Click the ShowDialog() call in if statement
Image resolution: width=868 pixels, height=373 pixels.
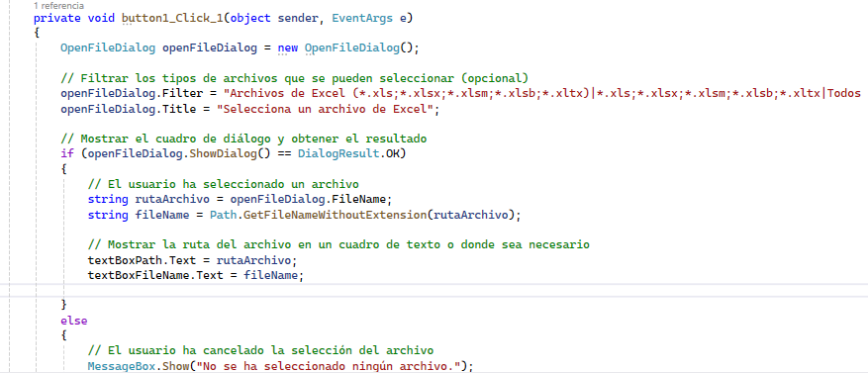[x=223, y=153]
